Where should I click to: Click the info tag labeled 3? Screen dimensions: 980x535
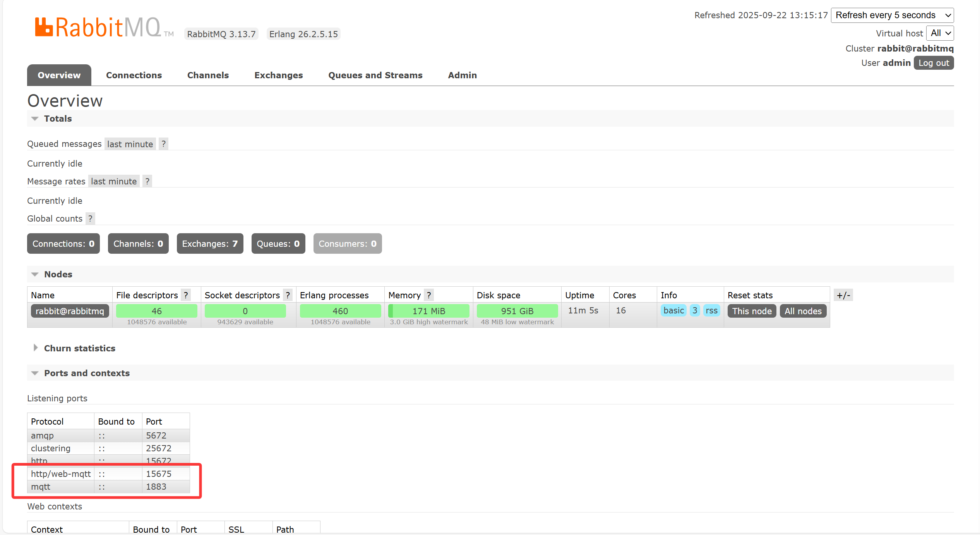[x=695, y=310]
